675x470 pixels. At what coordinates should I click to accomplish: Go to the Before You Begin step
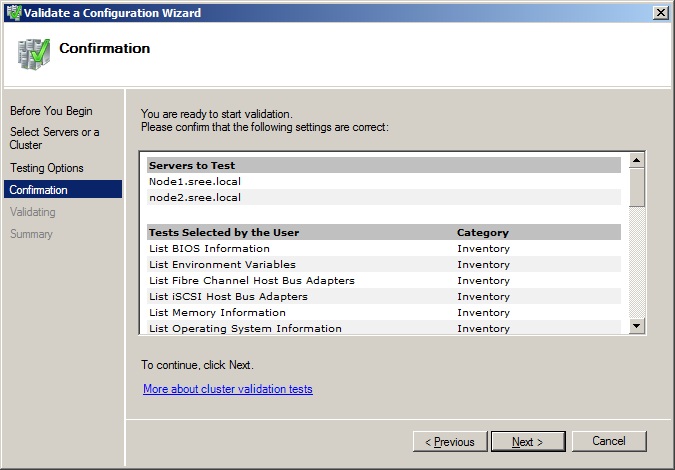pyautogui.click(x=51, y=111)
